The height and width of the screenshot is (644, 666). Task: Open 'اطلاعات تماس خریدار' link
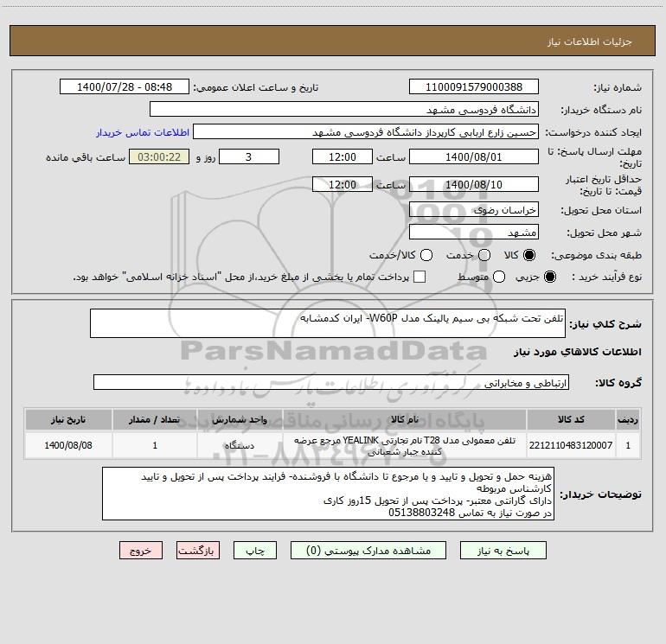coord(143,132)
